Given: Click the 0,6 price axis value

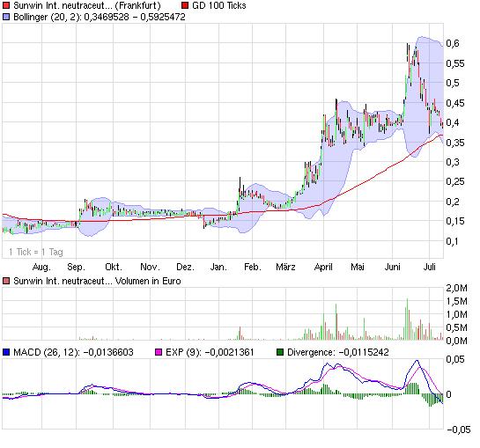Looking at the screenshot, I should (453, 43).
